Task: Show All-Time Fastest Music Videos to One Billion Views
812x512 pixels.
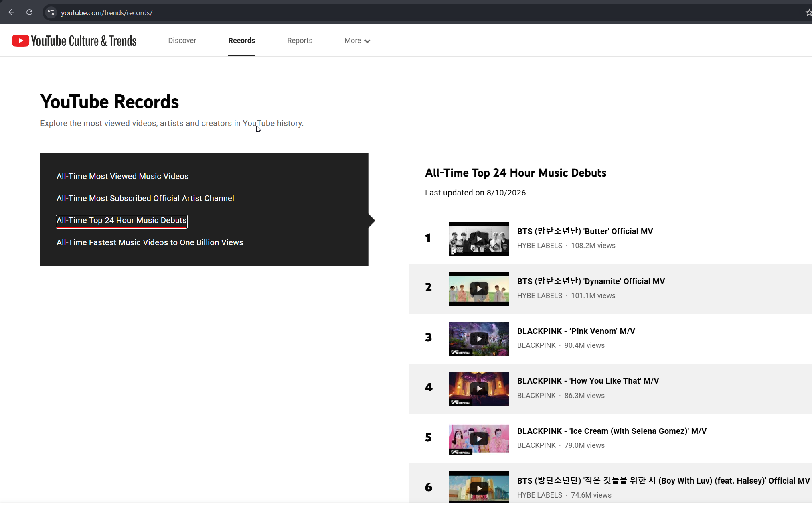Action: point(150,242)
